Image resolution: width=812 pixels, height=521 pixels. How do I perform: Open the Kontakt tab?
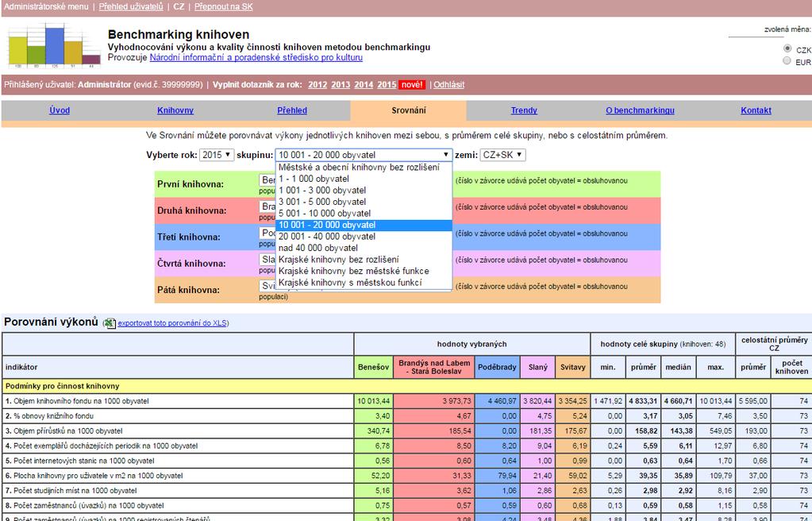(x=756, y=110)
